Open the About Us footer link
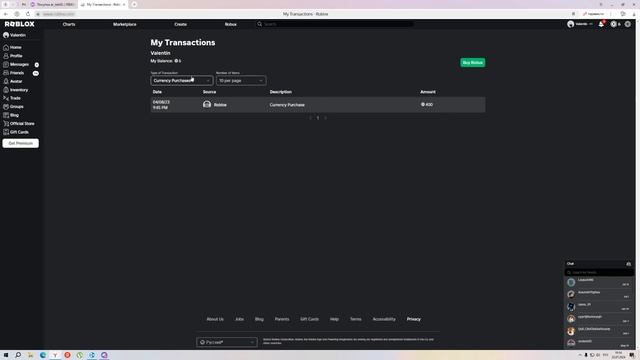This screenshot has height=360, width=640. pos(215,319)
